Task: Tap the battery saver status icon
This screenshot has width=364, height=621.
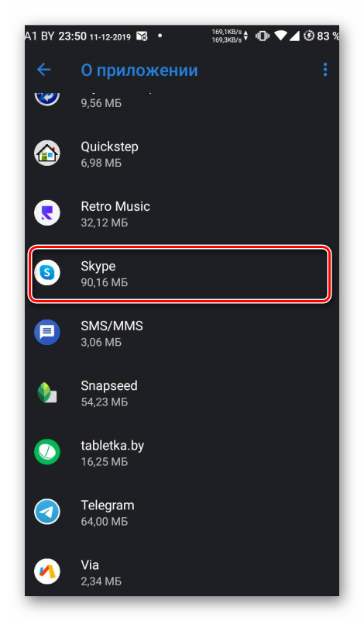Action: (309, 36)
